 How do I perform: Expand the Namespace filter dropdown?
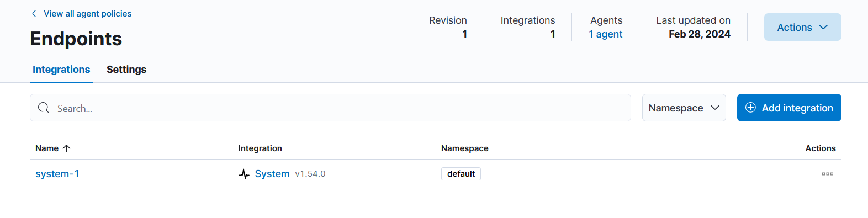(684, 108)
